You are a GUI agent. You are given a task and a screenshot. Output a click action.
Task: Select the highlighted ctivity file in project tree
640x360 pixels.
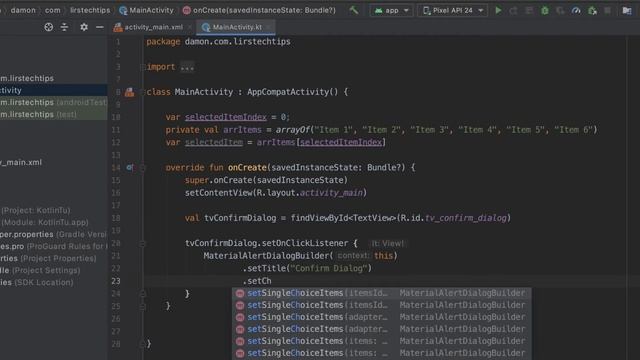pyautogui.click(x=53, y=90)
